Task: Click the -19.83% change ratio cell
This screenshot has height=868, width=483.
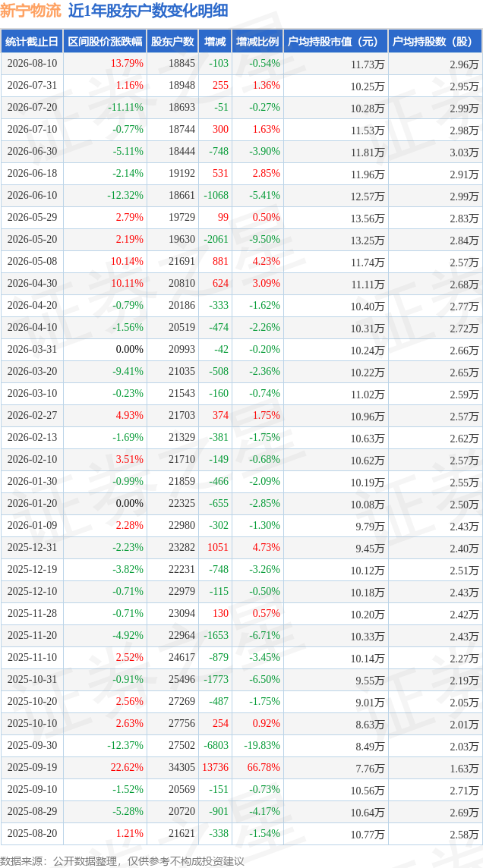Action: pyautogui.click(x=261, y=745)
